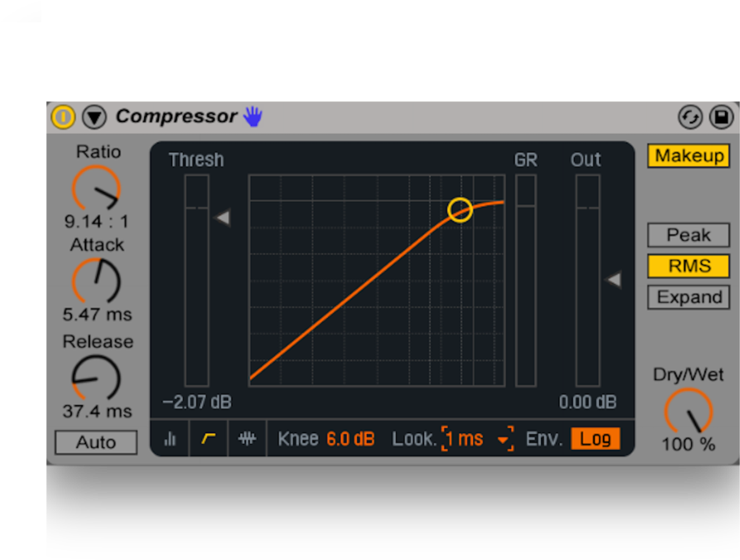The width and height of the screenshot is (740, 560).
Task: Click the Knee 6.0 dB value
Action: click(x=351, y=439)
